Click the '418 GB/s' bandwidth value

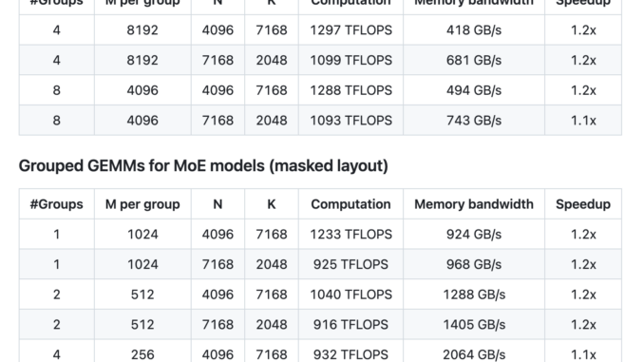pyautogui.click(x=474, y=30)
